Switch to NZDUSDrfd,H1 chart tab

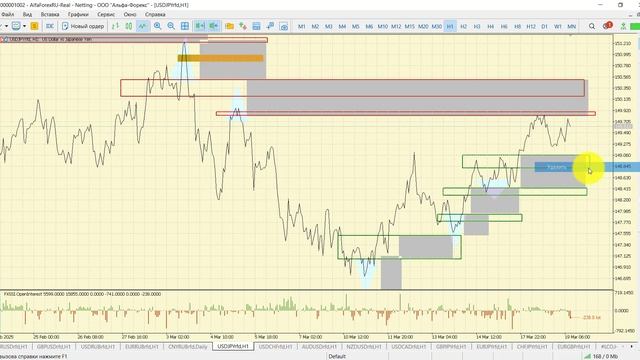(x=364, y=347)
